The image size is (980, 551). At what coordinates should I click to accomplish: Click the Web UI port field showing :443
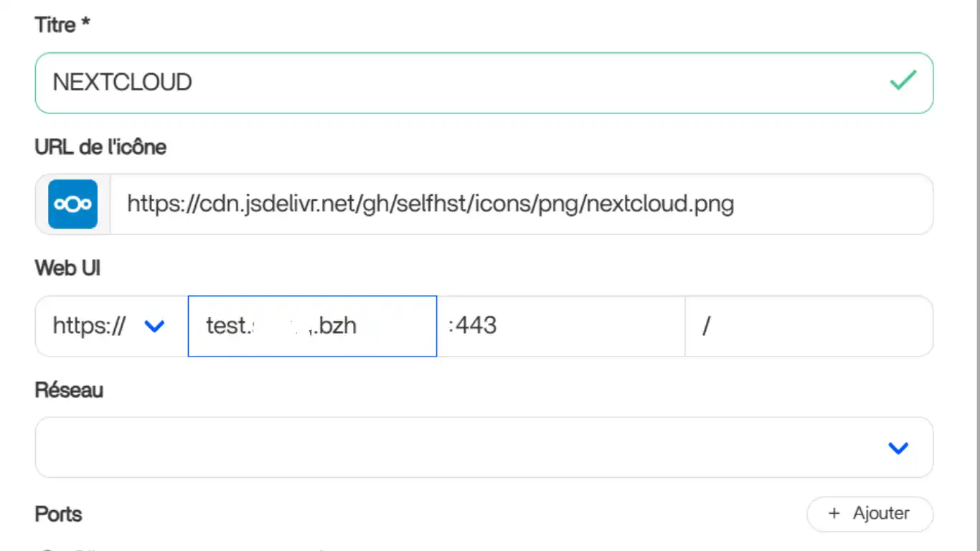coord(560,326)
